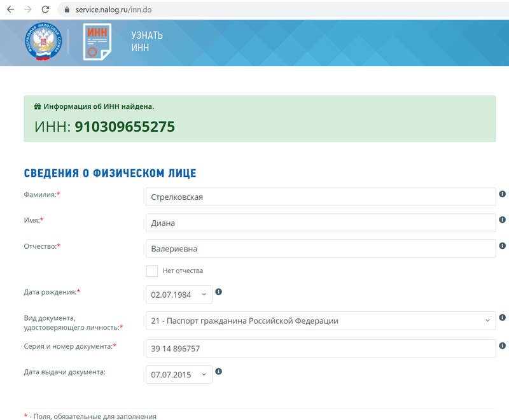Click the browser back arrow
The image size is (509, 420).
(10, 10)
